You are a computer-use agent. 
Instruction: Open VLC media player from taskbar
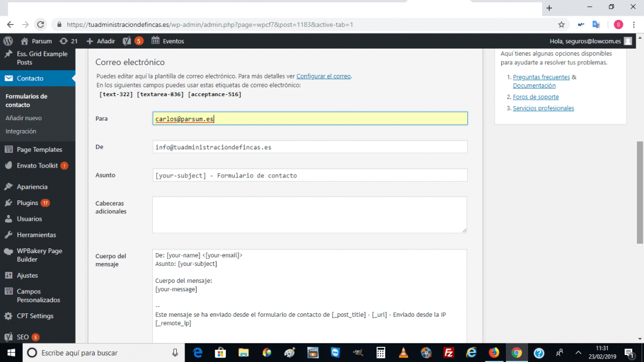coord(403,353)
